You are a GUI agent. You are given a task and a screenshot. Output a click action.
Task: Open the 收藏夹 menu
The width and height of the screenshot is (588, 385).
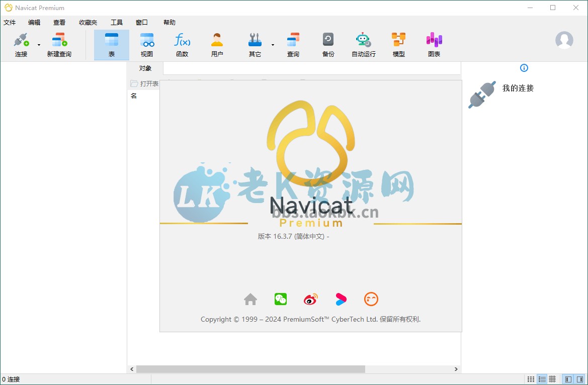(x=88, y=23)
